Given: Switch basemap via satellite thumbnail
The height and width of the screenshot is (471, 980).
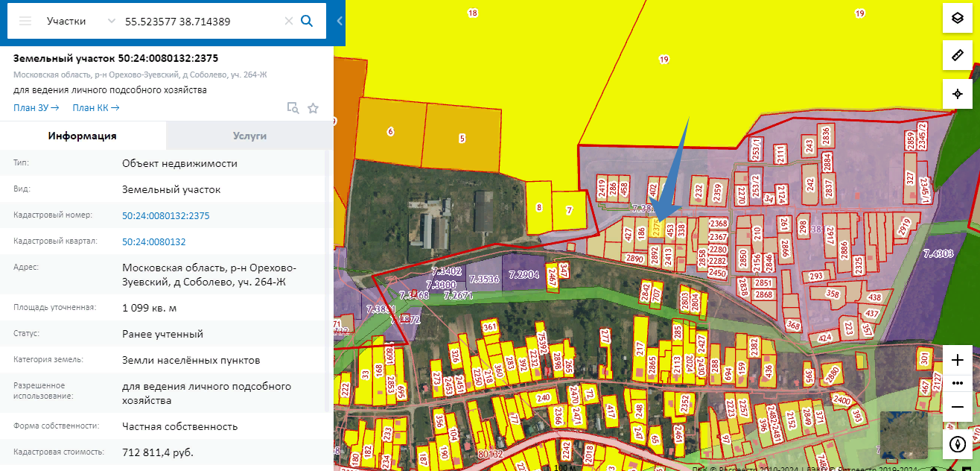Looking at the screenshot, I should click(903, 434).
